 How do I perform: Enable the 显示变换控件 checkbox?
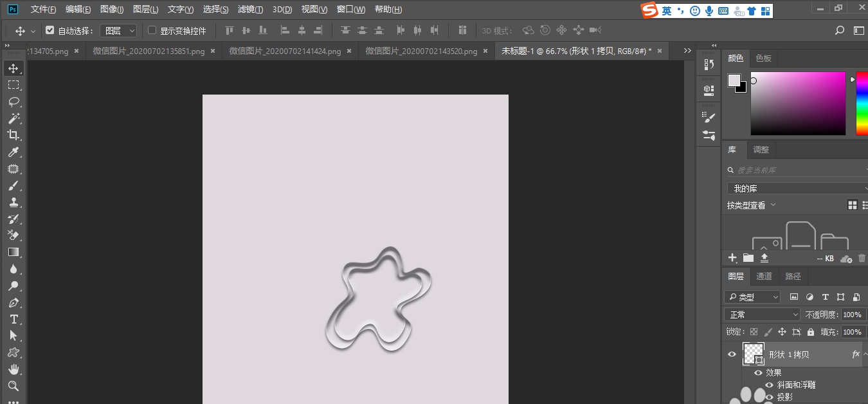coord(152,30)
